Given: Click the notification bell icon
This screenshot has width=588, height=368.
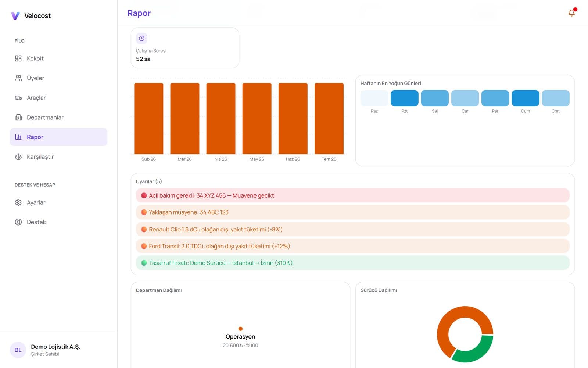Looking at the screenshot, I should point(571,13).
